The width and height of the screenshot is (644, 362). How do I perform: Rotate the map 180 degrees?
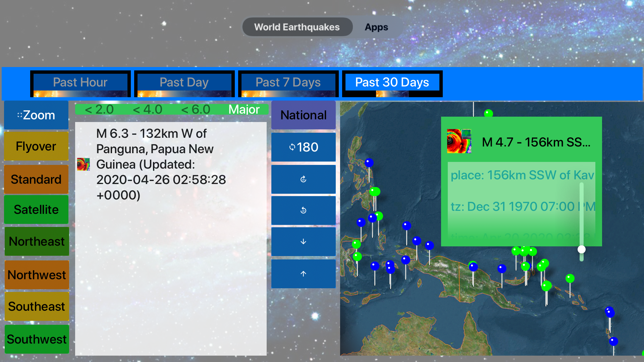(x=304, y=147)
